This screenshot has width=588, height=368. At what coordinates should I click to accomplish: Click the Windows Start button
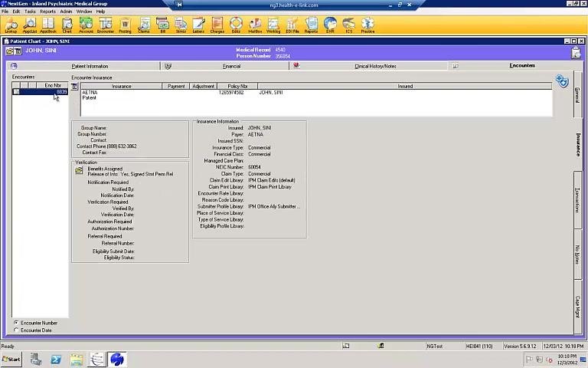click(x=11, y=360)
